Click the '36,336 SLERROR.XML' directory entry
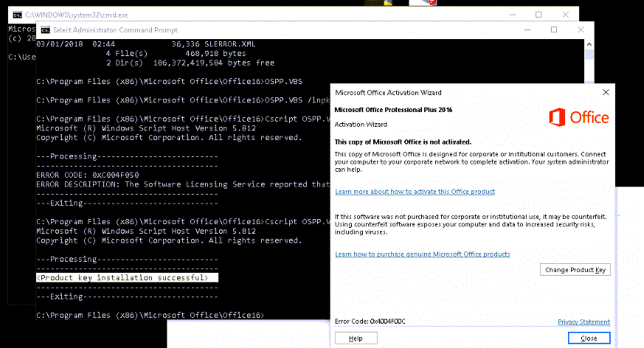 (214, 44)
